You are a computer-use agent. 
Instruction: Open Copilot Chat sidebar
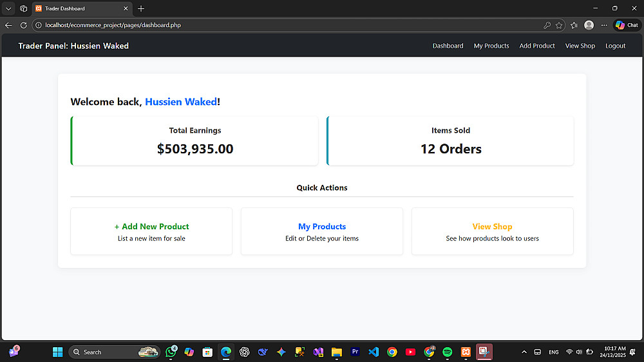(x=627, y=25)
